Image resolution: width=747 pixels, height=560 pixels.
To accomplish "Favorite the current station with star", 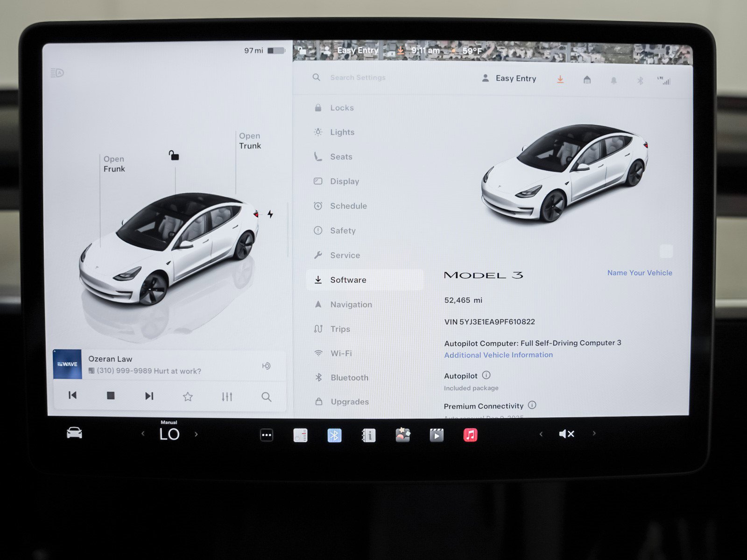I will [x=188, y=397].
